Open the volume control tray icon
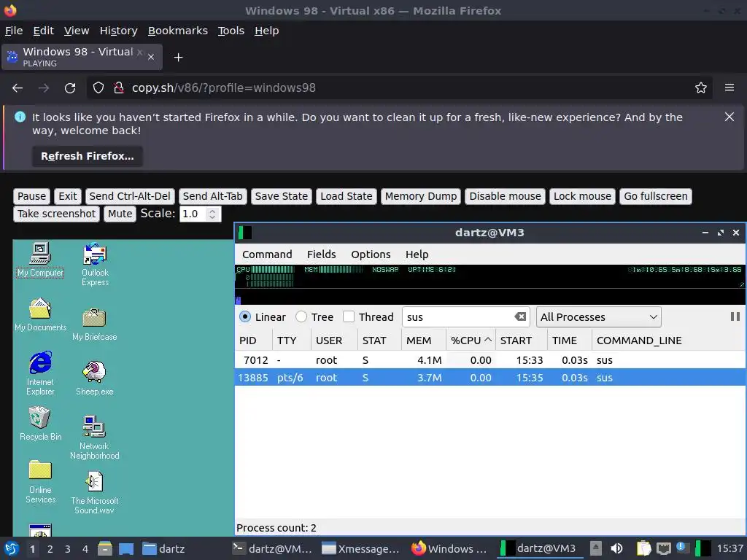Viewport: 747px width, 560px height. (x=616, y=548)
